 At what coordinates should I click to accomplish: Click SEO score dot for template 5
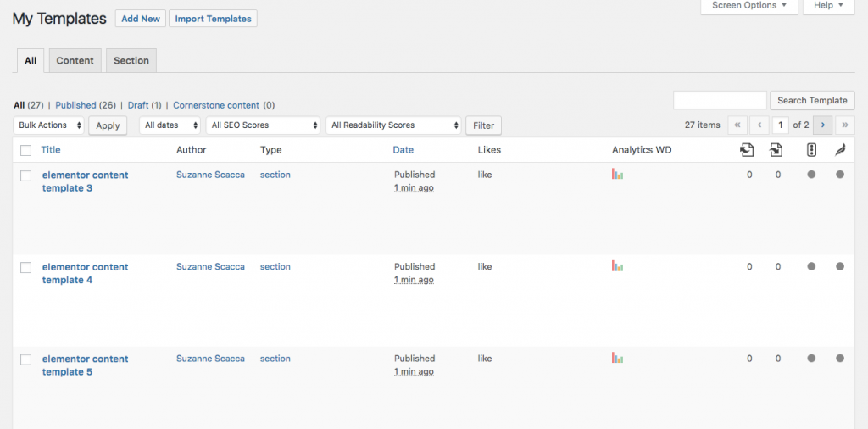pyautogui.click(x=811, y=359)
